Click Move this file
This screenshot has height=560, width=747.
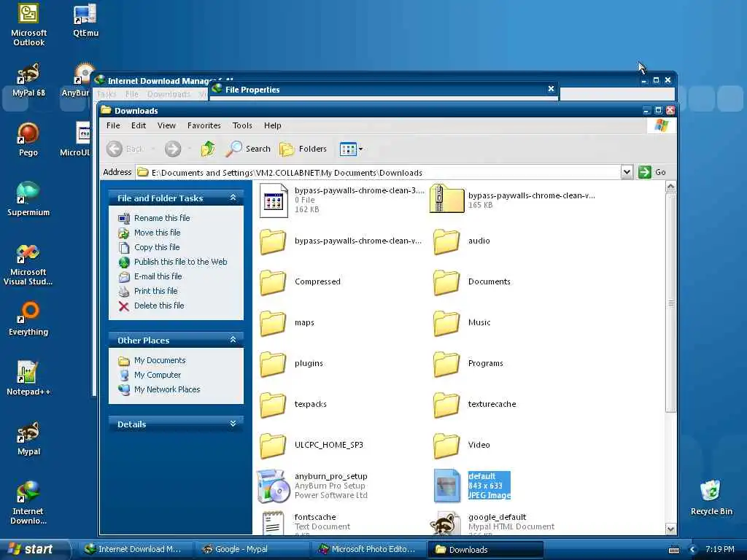pyautogui.click(x=158, y=233)
